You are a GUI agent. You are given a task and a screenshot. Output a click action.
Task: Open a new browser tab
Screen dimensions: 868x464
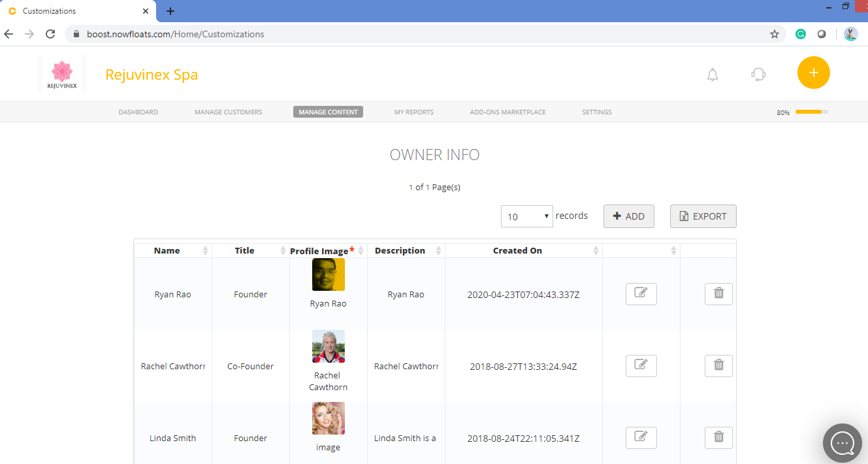[170, 11]
